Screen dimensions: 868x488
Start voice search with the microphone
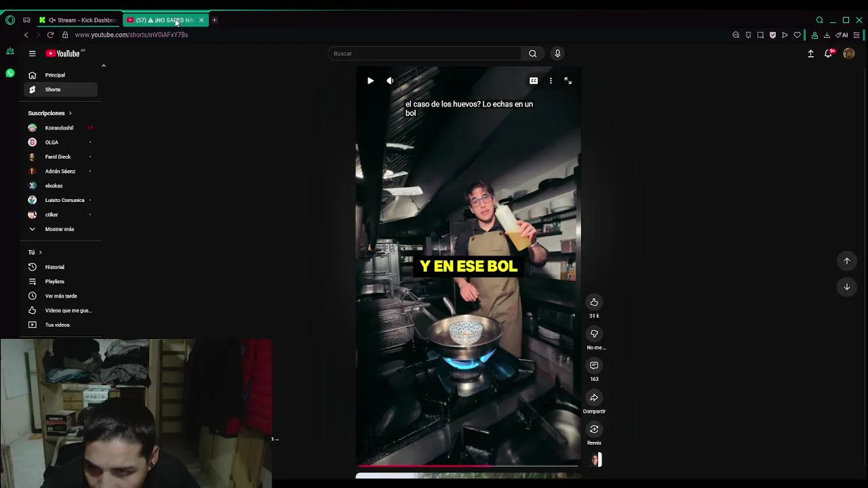pos(557,54)
